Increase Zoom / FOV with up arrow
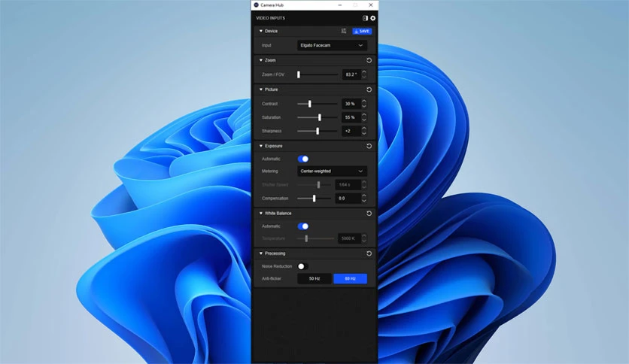Image resolution: width=629 pixels, height=364 pixels. pyautogui.click(x=364, y=72)
